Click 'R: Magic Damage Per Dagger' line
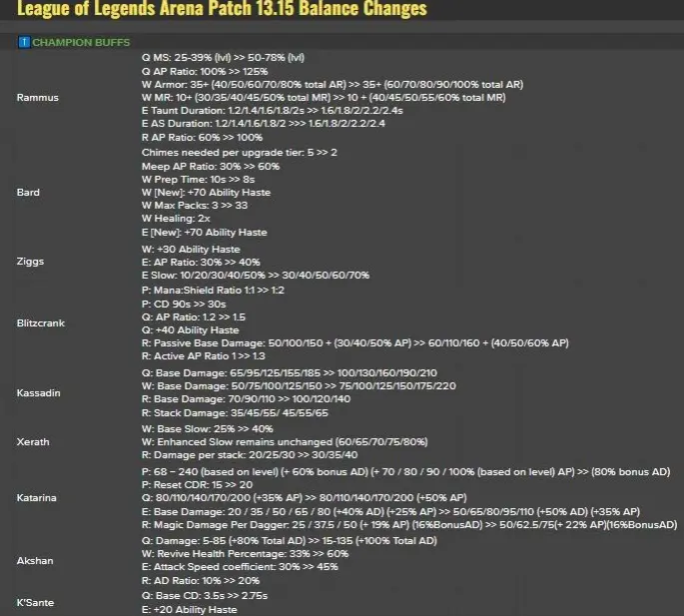 409,525
